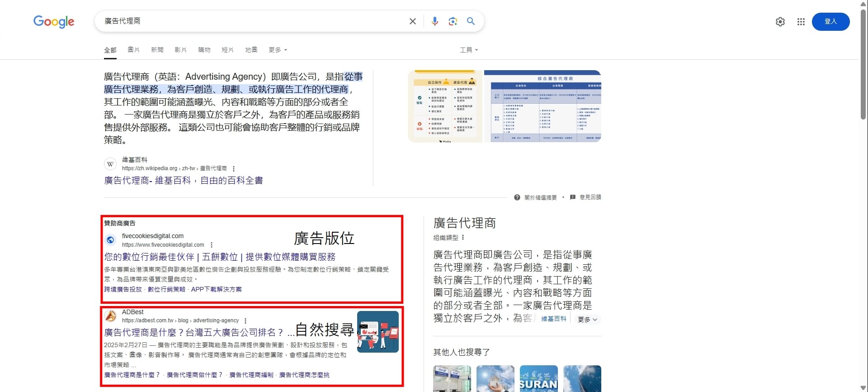Click the hand-holding-house related thumbnail

coord(495,378)
